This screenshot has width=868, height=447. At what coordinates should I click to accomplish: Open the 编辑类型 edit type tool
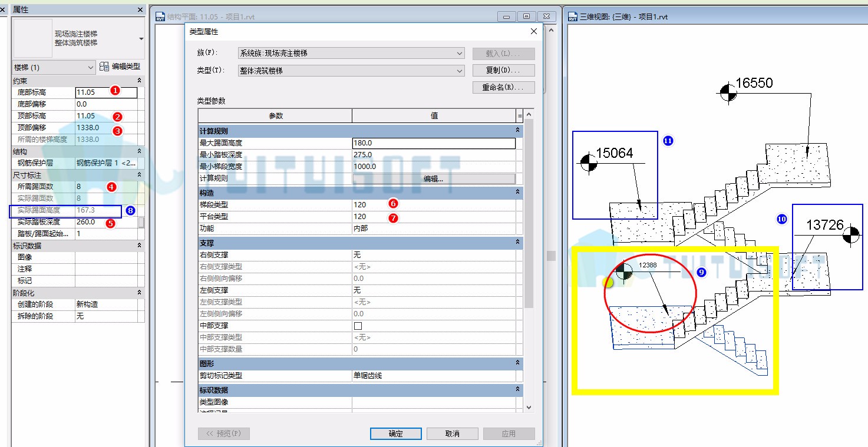(x=120, y=67)
